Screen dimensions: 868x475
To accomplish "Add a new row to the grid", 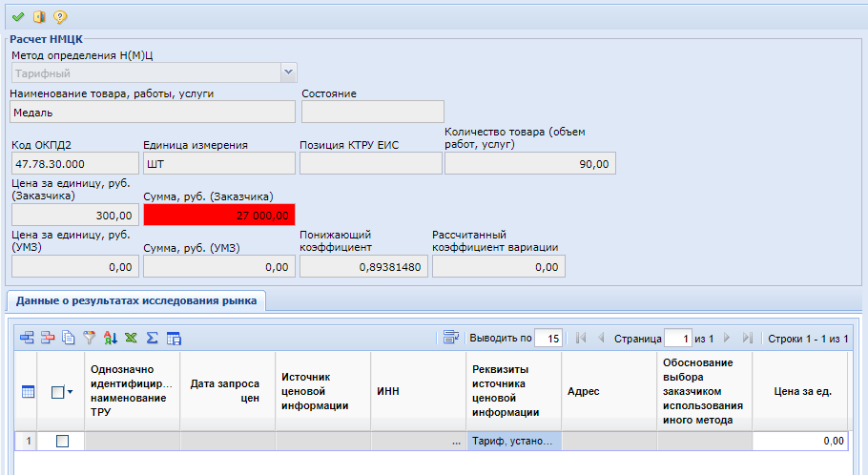I will (x=27, y=338).
